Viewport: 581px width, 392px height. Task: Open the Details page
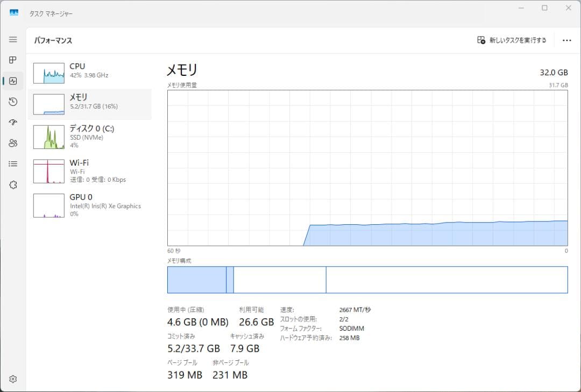point(13,163)
